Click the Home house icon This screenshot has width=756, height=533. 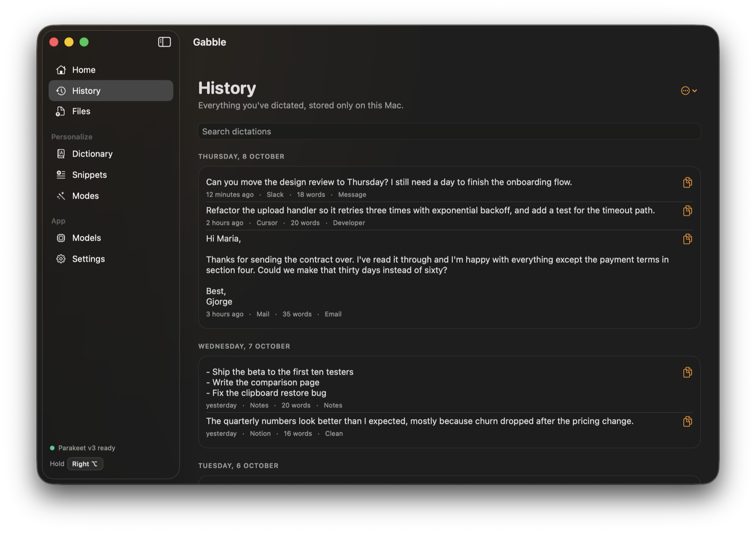(x=61, y=70)
